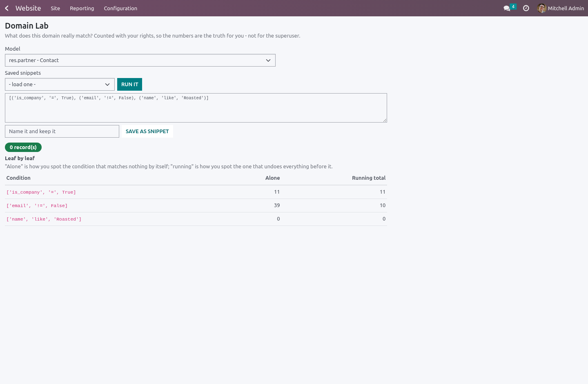Click the Website app title
Image resolution: width=588 pixels, height=384 pixels.
(28, 8)
